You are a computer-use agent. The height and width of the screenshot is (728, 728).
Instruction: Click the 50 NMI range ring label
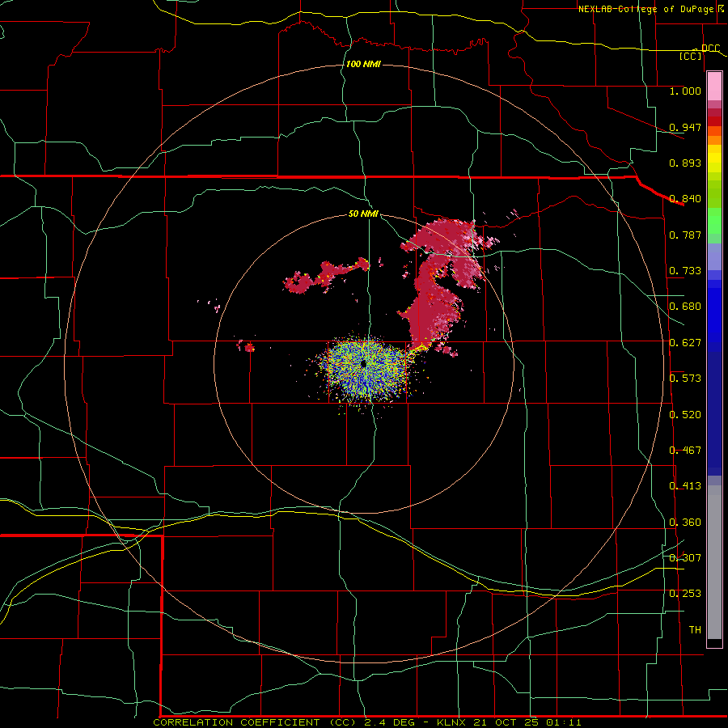(363, 214)
